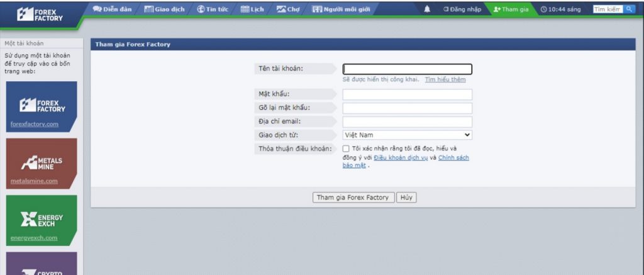Open the Giao dịch menu tab
Viewport: 644px width, 275px height.
click(164, 9)
